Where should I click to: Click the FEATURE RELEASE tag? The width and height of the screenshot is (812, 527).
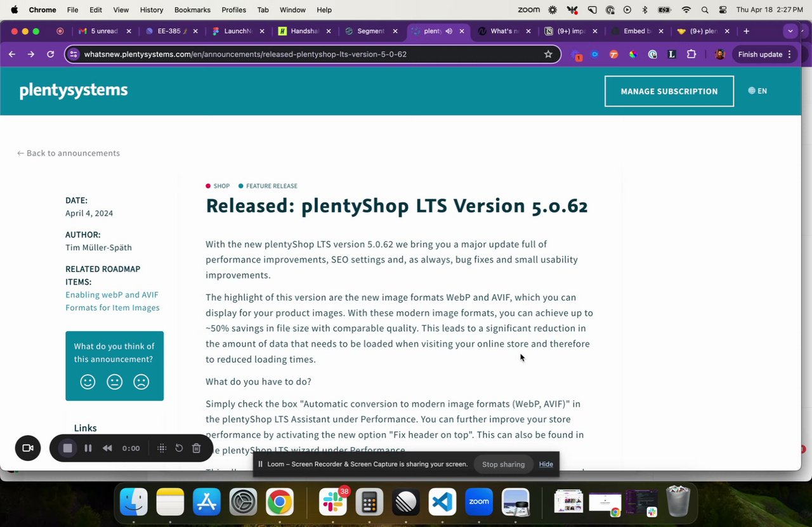click(268, 186)
